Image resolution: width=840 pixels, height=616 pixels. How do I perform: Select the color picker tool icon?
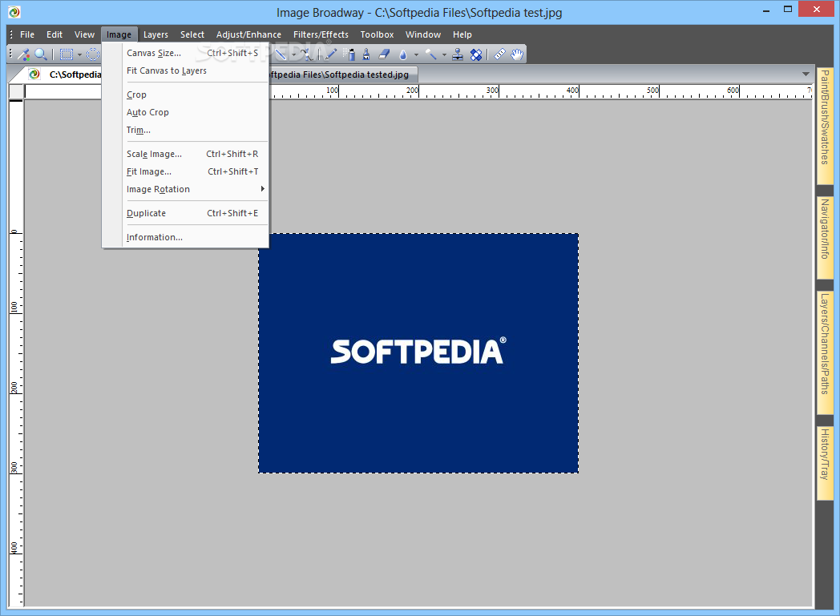pos(23,54)
